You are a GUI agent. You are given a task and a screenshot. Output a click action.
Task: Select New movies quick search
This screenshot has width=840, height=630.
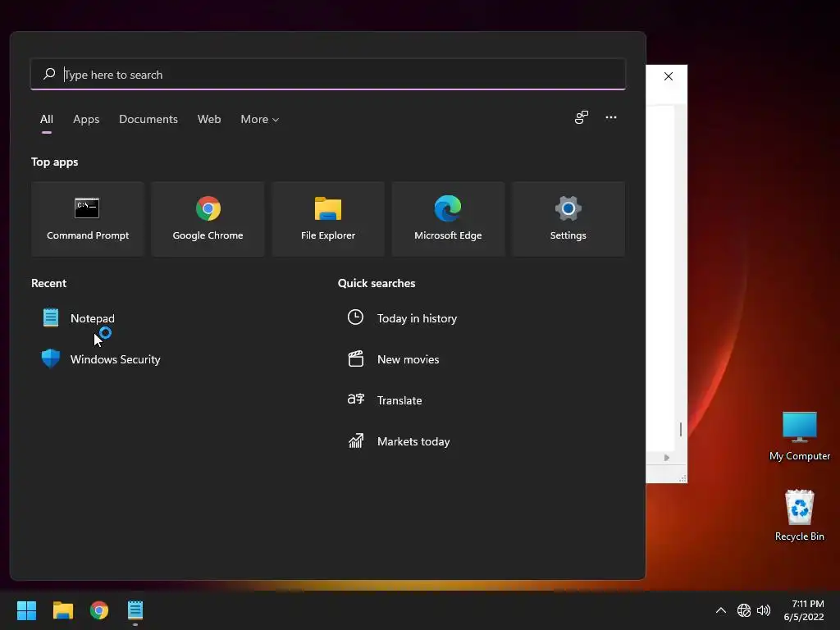coord(393,359)
